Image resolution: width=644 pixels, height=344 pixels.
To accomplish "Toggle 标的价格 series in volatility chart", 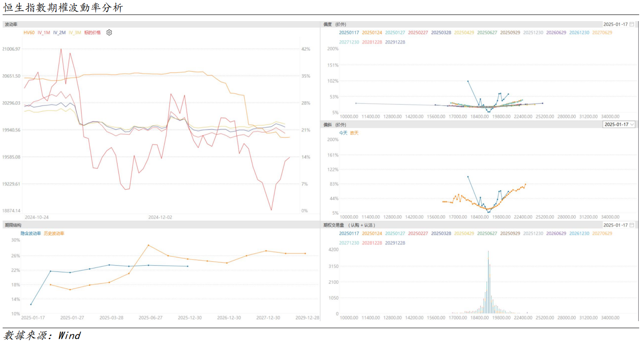I will [x=92, y=33].
